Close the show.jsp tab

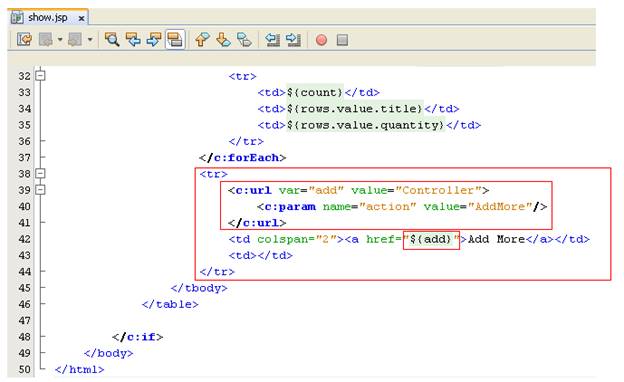(x=81, y=18)
